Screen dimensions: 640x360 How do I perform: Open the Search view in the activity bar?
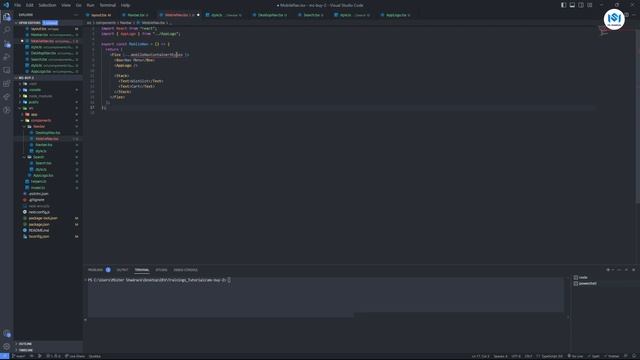coord(7,30)
